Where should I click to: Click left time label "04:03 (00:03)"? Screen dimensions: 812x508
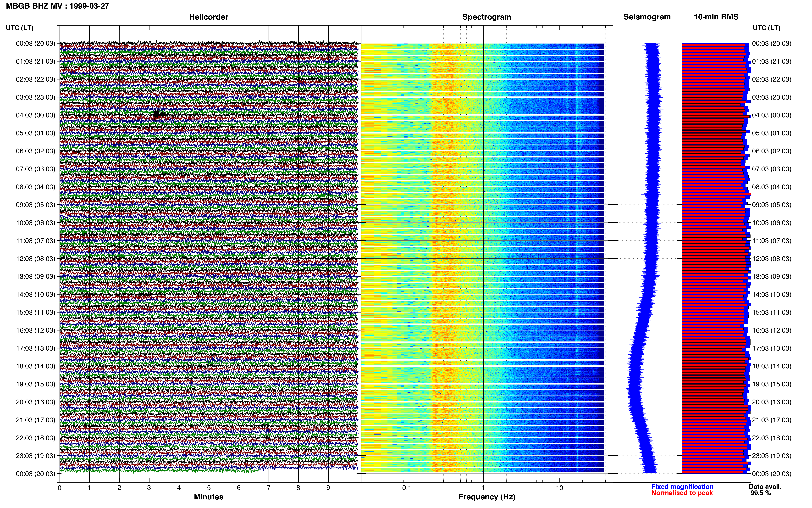[x=36, y=115]
